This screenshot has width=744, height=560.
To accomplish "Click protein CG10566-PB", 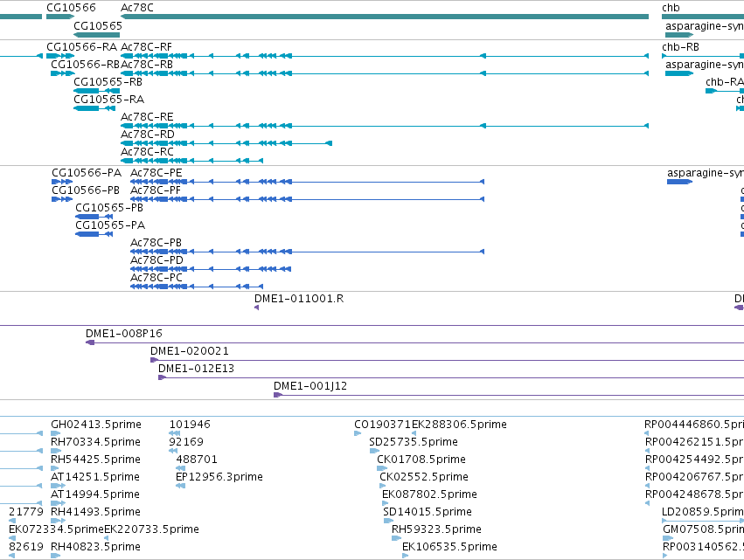I will [x=62, y=199].
